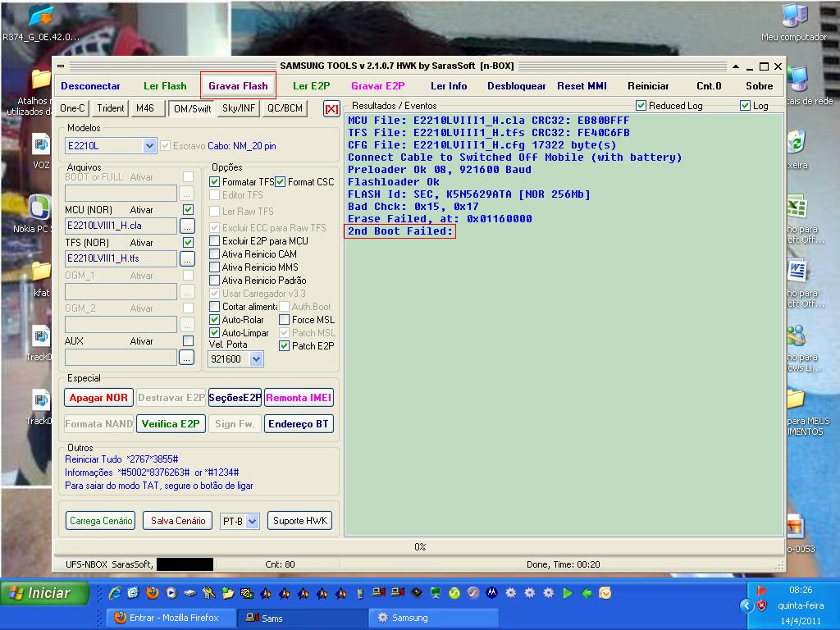840x630 pixels.
Task: Open the Vel. Porta 921600 dropdown
Action: 257,359
